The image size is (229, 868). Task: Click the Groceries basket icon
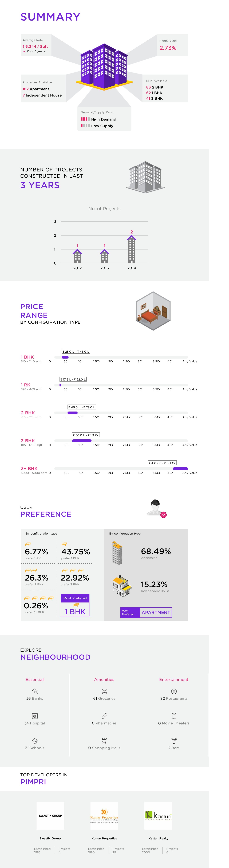pos(104,691)
